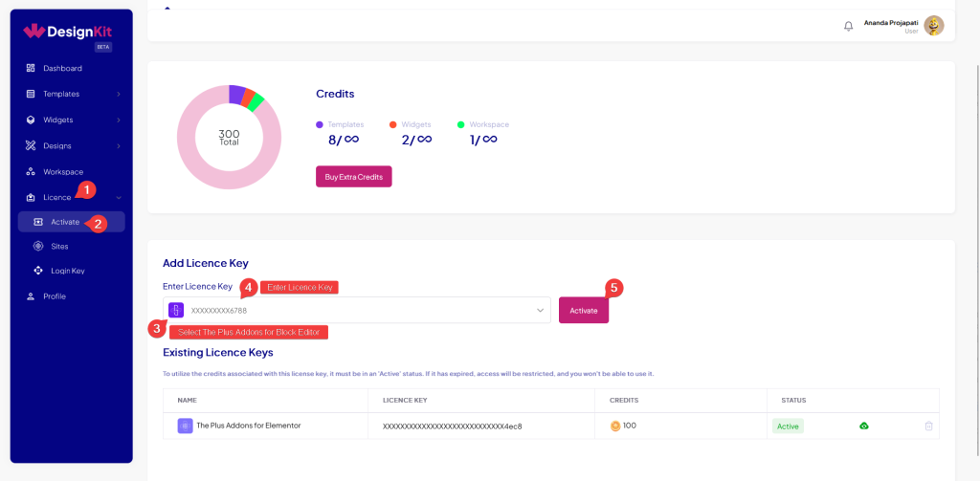980x481 pixels.
Task: Open the Dashboard sidebar icon
Action: tap(31, 68)
